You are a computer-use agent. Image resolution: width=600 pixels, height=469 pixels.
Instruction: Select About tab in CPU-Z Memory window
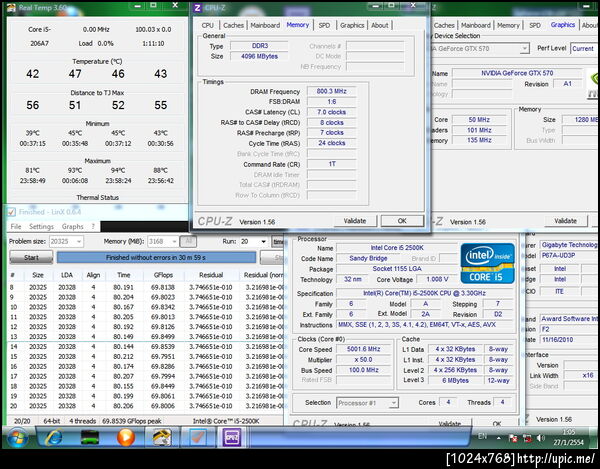380,25
